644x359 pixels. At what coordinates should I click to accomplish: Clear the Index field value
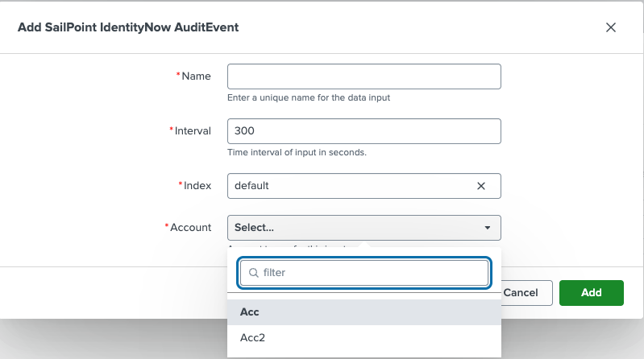coord(481,186)
